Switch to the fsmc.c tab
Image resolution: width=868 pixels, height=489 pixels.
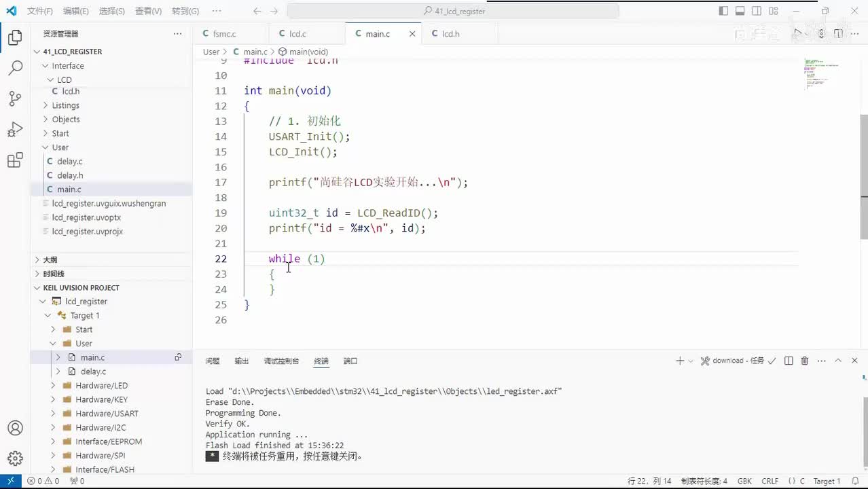click(231, 33)
